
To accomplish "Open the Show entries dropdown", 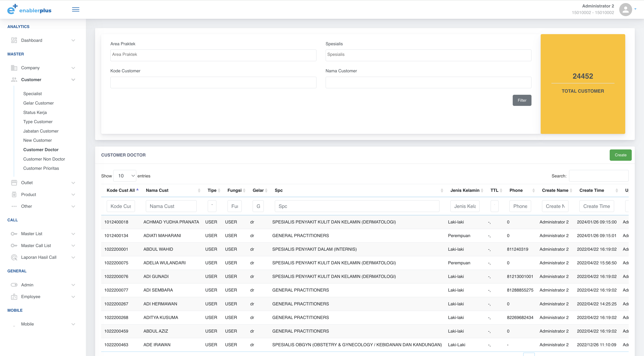I will coord(125,176).
